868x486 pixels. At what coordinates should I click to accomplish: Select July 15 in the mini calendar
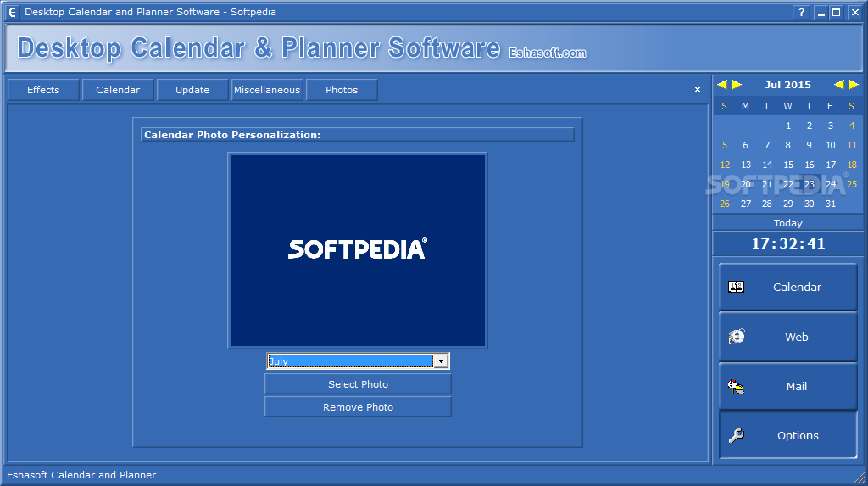(x=788, y=165)
